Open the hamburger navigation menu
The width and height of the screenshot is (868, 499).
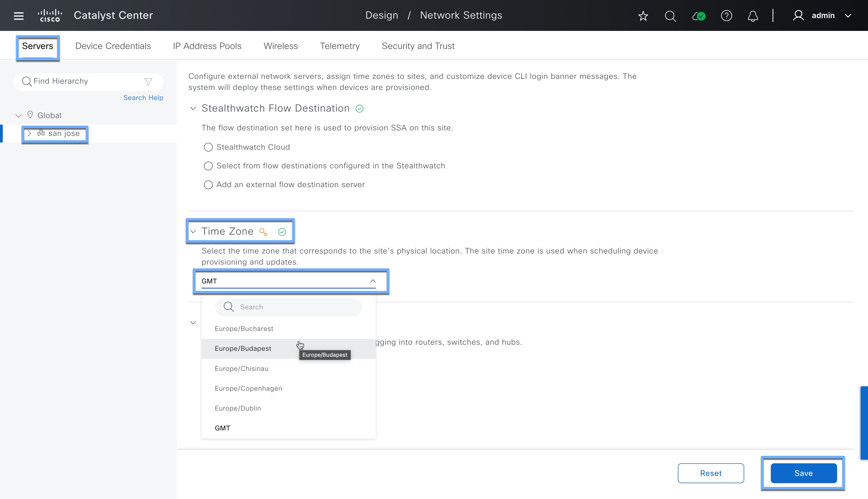coord(19,16)
